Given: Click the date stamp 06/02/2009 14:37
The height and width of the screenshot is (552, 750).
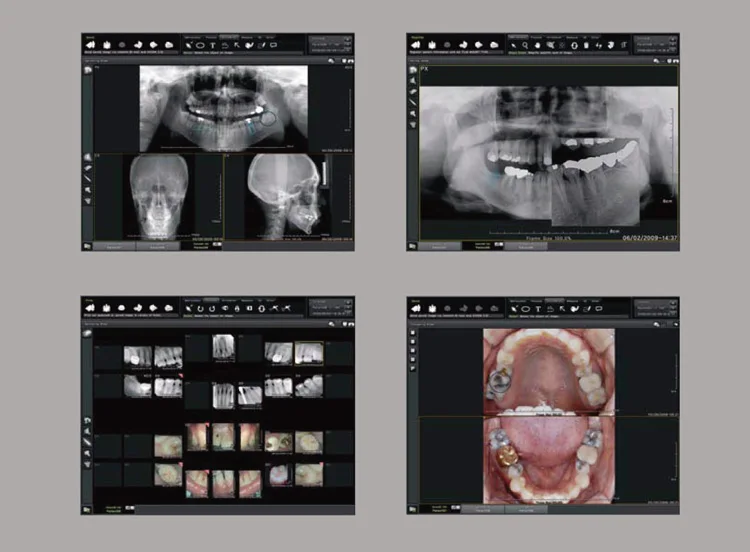Looking at the screenshot, I should click(x=650, y=237).
